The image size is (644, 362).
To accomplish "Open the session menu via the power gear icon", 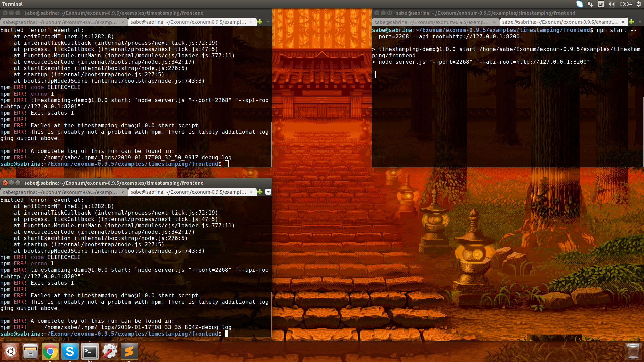I will (639, 4).
